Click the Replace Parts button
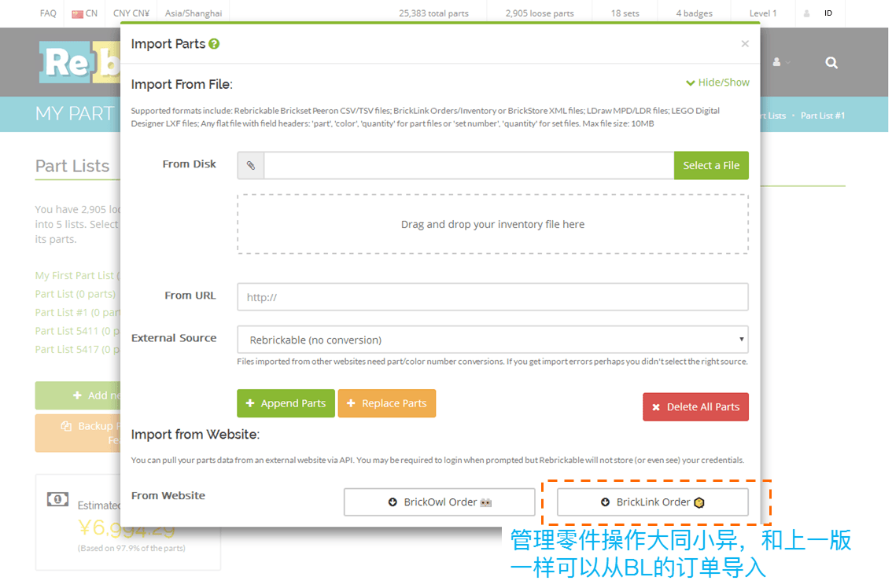Screen dimensions: 892x588 click(x=387, y=403)
